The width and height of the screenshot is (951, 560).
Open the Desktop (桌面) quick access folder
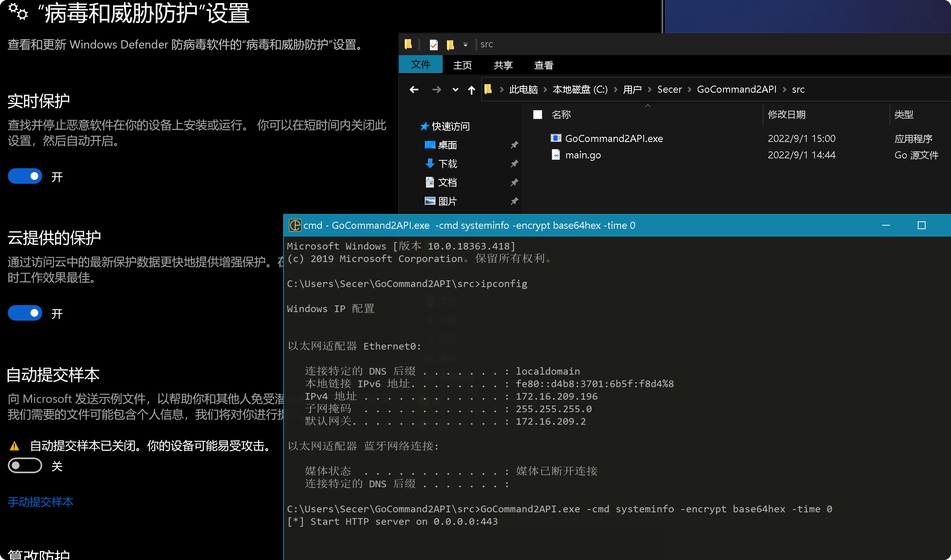447,145
